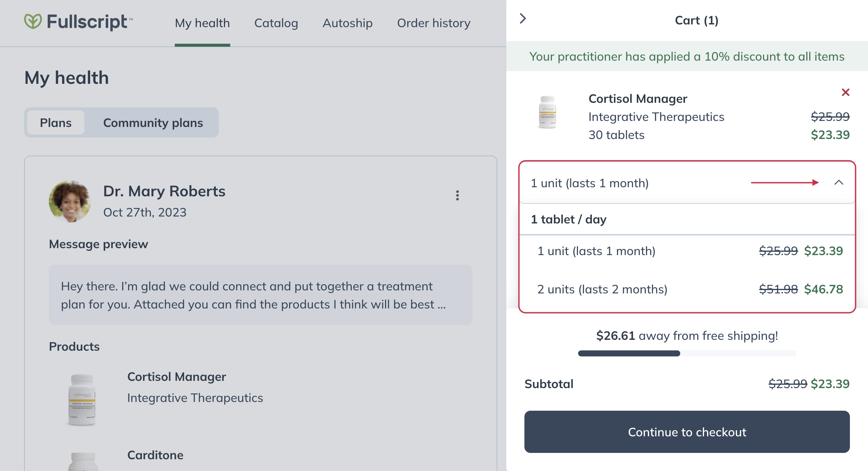Click the Fullscript leaf logo
Image resolution: width=868 pixels, height=471 pixels.
point(33,21)
